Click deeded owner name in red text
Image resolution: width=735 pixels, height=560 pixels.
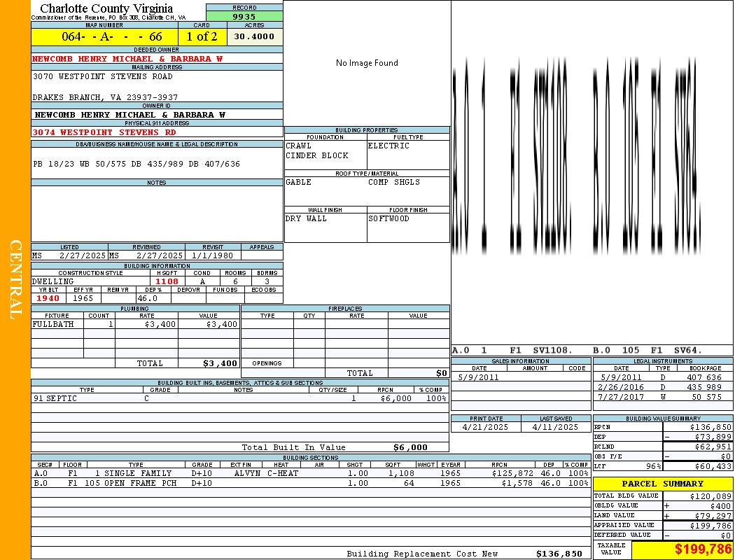[x=127, y=59]
